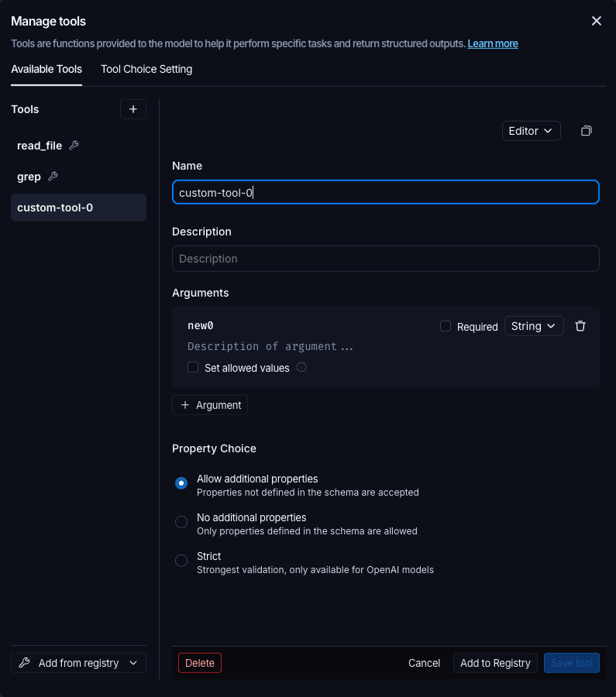Add a new tool with plus icon

tap(133, 109)
